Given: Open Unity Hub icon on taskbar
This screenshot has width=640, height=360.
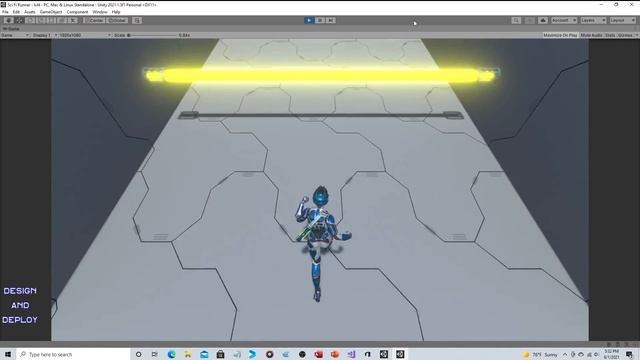Looking at the screenshot, I should click(x=384, y=354).
